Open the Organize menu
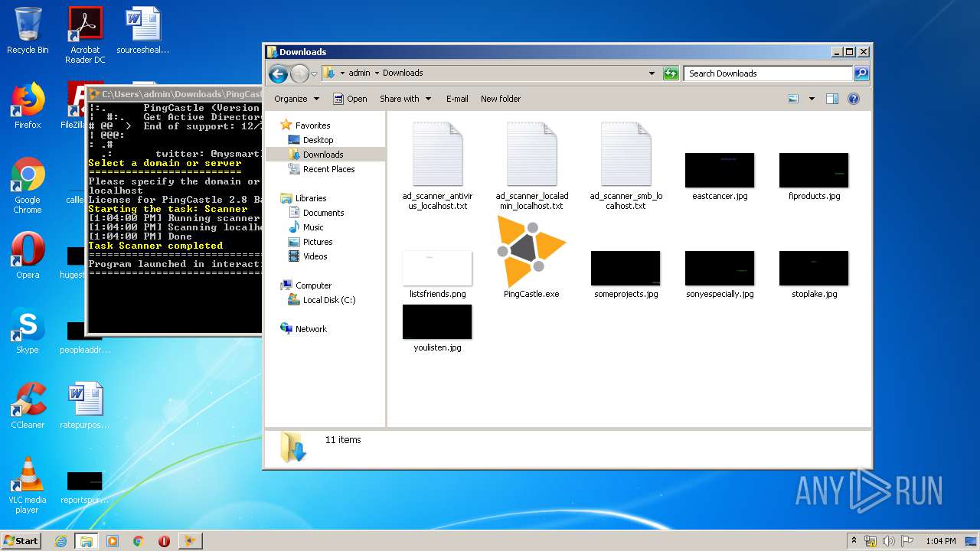The image size is (980, 551). coord(296,99)
